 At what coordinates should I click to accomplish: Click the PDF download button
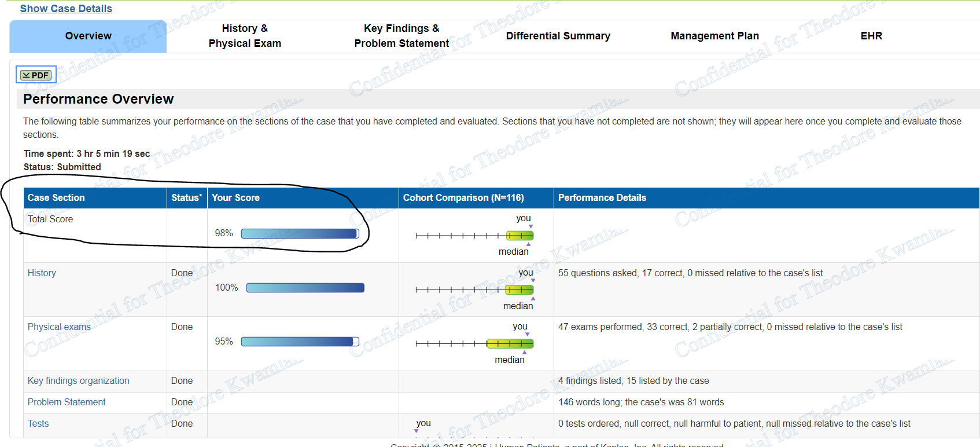point(36,75)
